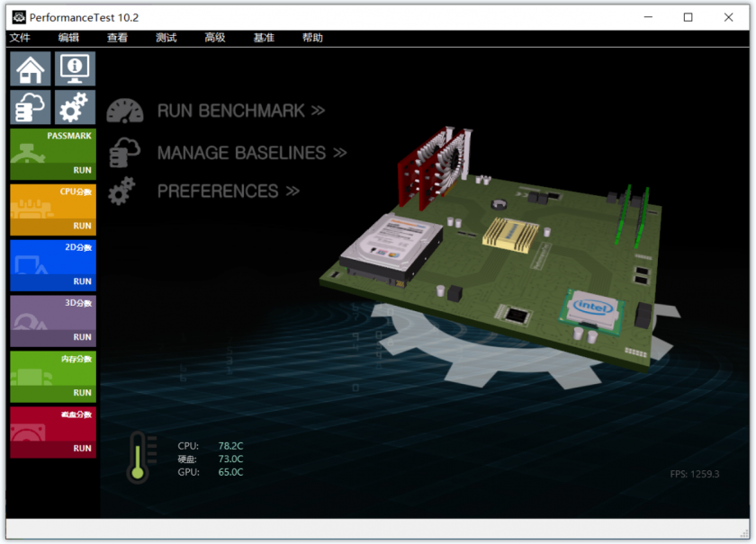The width and height of the screenshot is (756, 544).
Task: Minimize the PerformanceTest window
Action: [648, 17]
